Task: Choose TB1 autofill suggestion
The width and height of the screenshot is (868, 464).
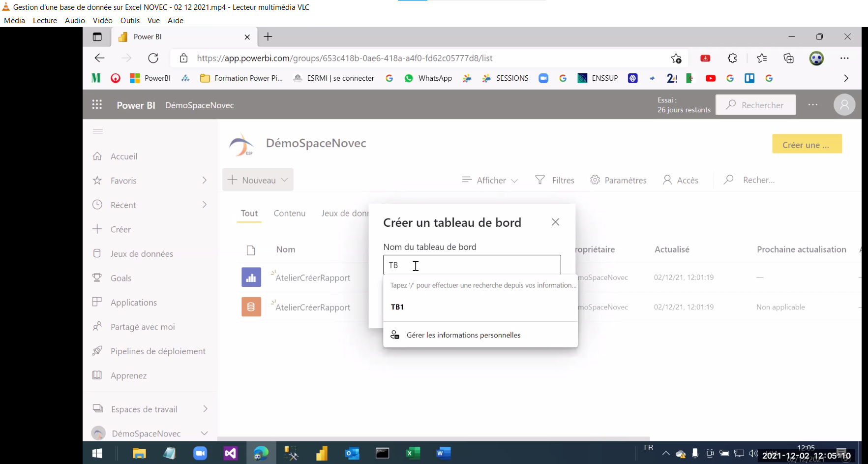Action: (x=480, y=307)
